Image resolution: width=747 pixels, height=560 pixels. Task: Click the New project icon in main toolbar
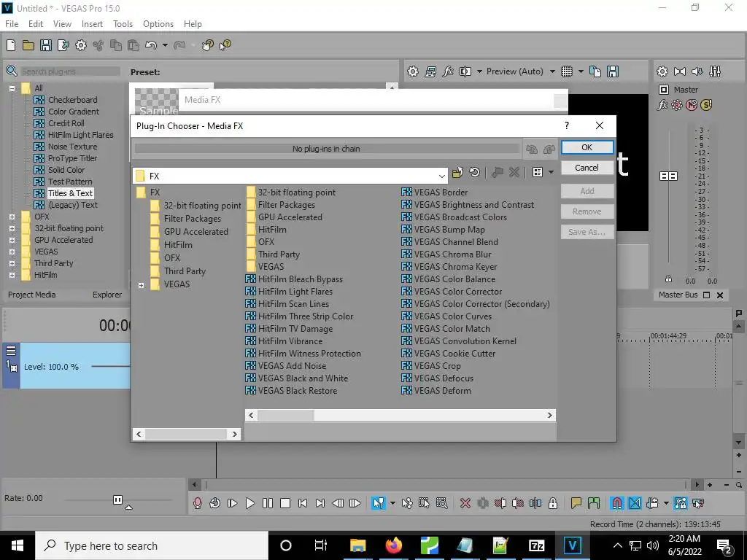pyautogui.click(x=11, y=45)
